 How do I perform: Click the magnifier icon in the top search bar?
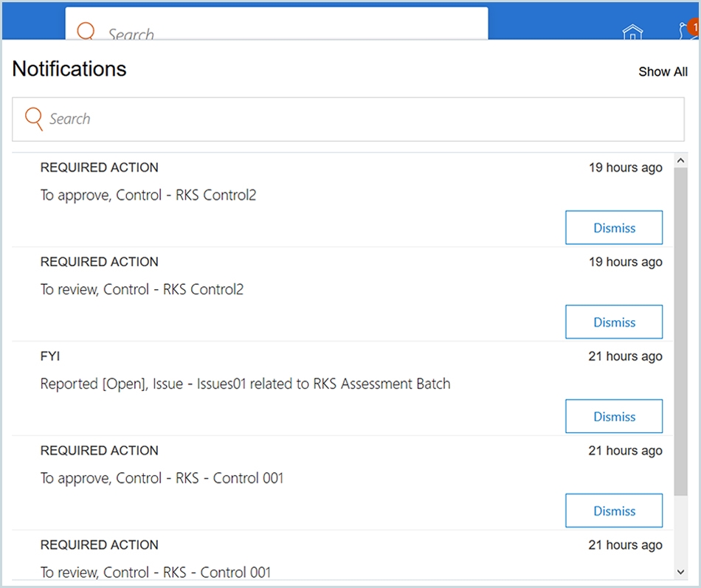pyautogui.click(x=86, y=32)
